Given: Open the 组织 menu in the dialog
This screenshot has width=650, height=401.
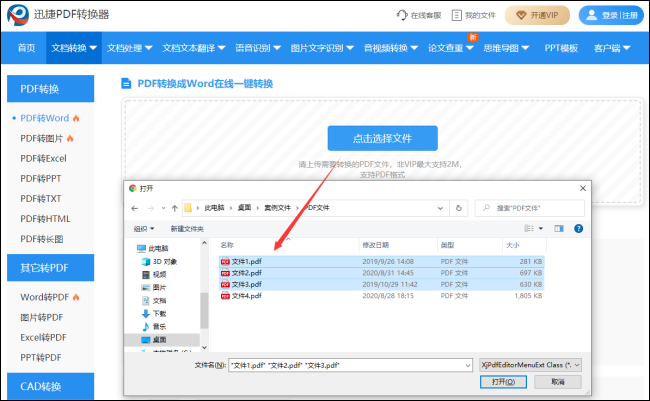Looking at the screenshot, I should click(143, 229).
